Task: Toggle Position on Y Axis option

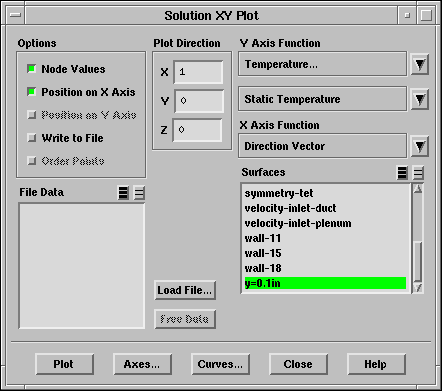Action: [x=31, y=115]
